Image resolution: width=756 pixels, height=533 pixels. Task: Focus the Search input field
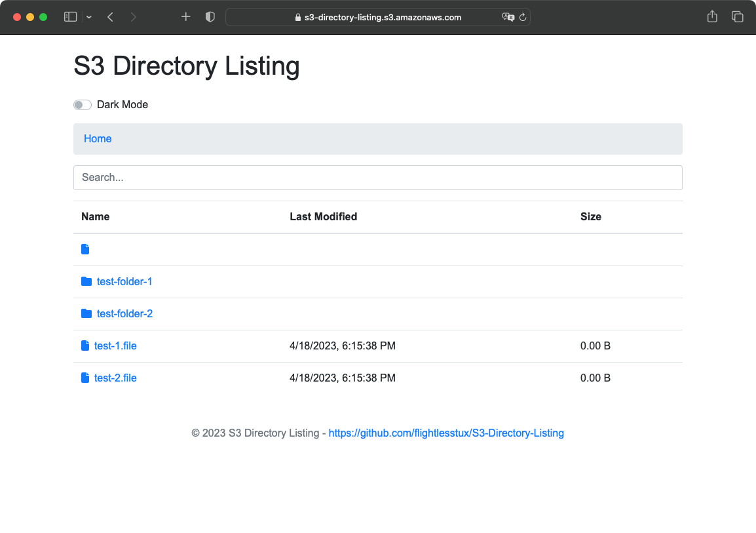point(377,178)
